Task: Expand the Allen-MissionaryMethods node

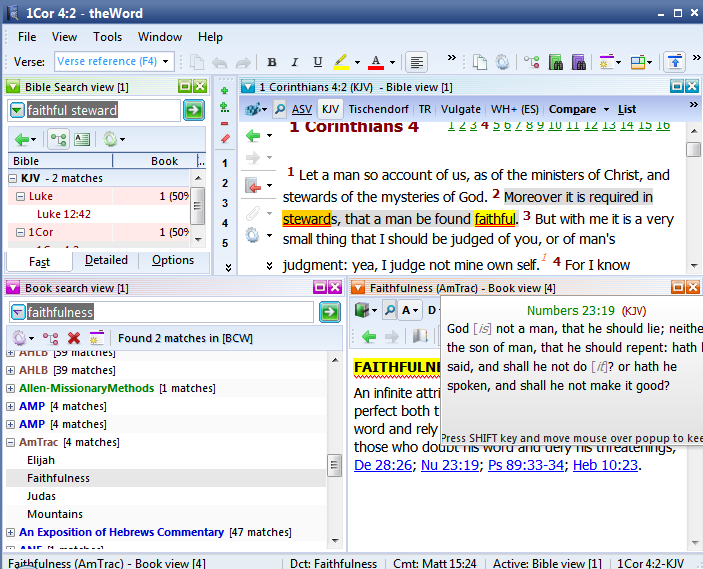Action: 10,389
